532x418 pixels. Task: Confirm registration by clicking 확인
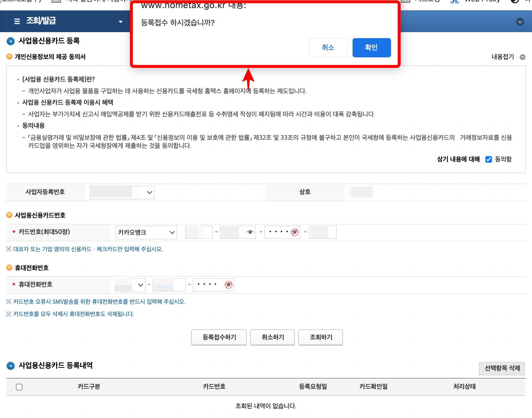(371, 47)
